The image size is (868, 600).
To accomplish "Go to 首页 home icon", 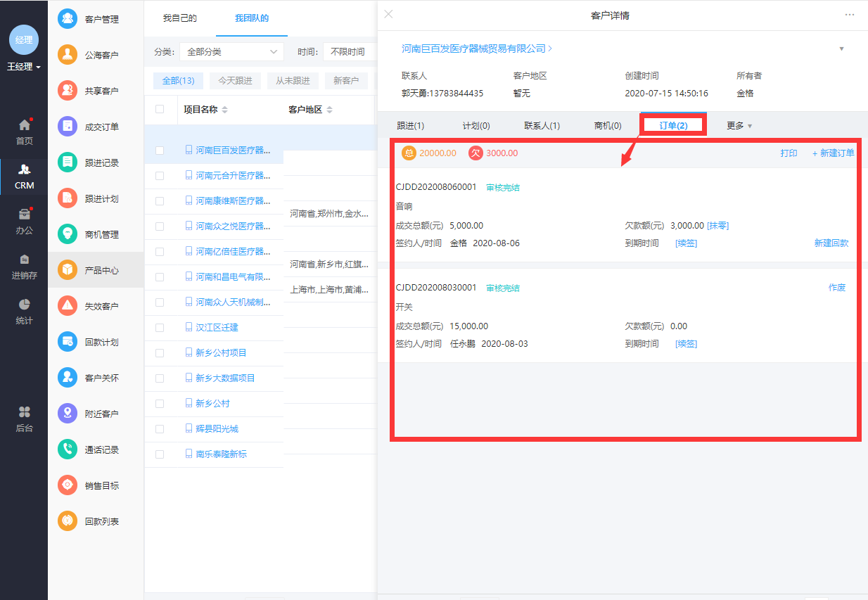I will tap(24, 125).
